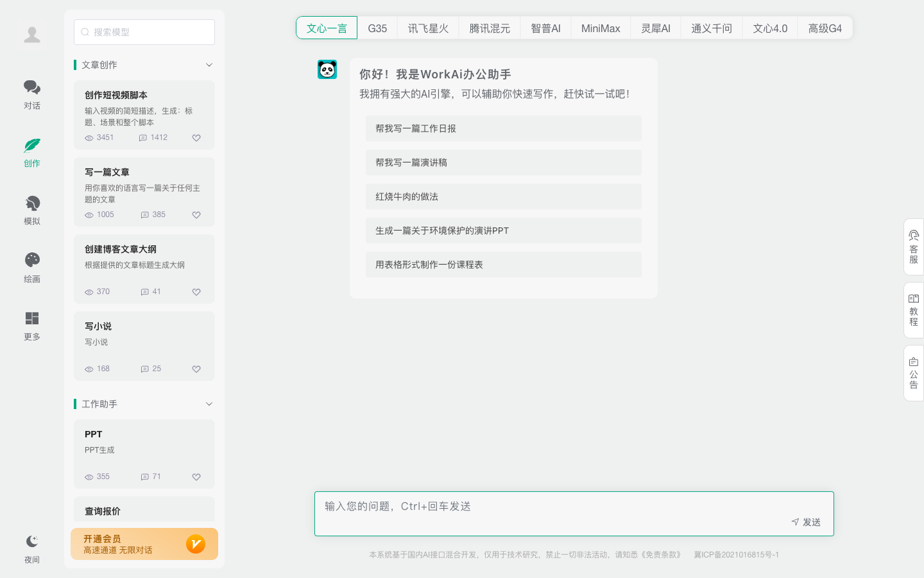
Task: Click the 红烧牛肉的做法 suggestion
Action: [503, 197]
